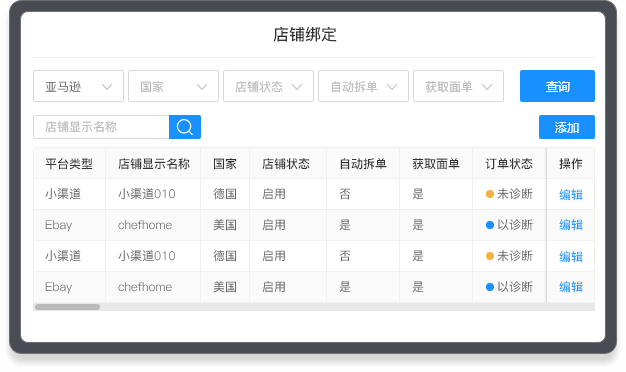
Task: Click the 添加 button
Action: tap(567, 127)
